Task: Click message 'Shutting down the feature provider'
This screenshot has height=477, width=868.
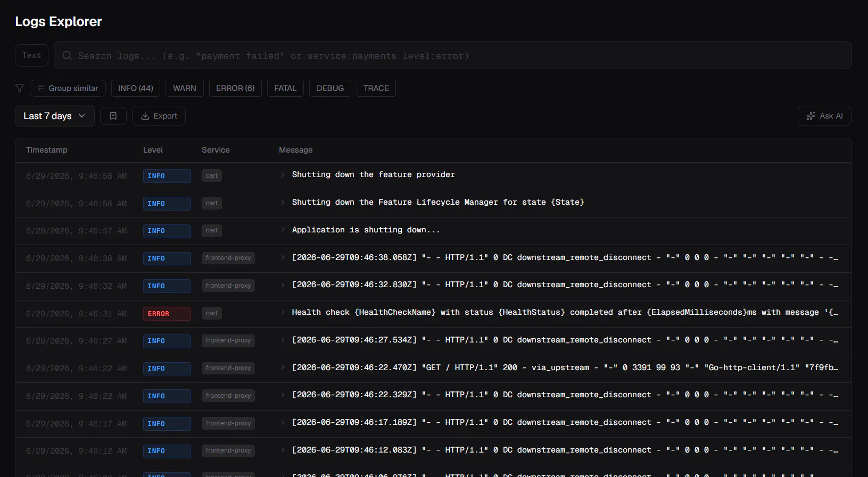Action: pyautogui.click(x=374, y=174)
